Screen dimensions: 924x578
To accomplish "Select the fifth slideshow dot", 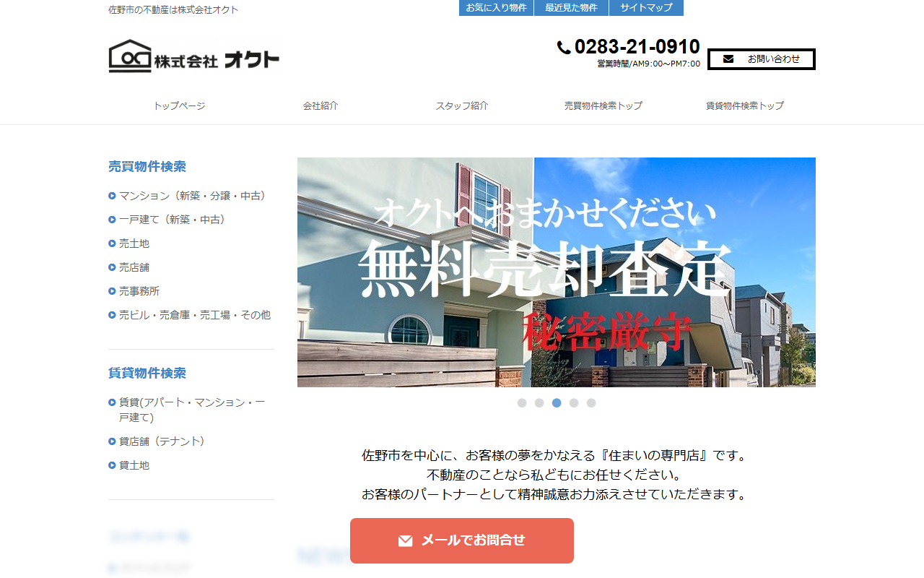I will tap(591, 403).
